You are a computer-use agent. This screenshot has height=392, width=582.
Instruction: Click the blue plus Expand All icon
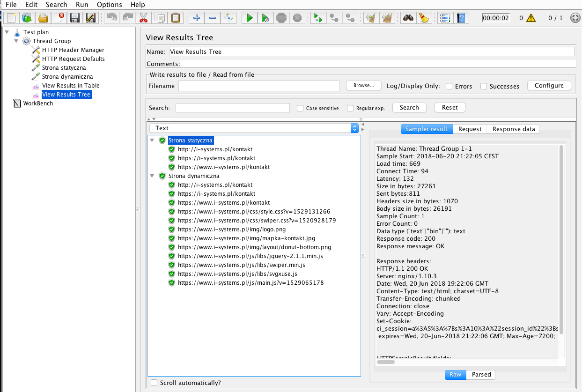[197, 18]
